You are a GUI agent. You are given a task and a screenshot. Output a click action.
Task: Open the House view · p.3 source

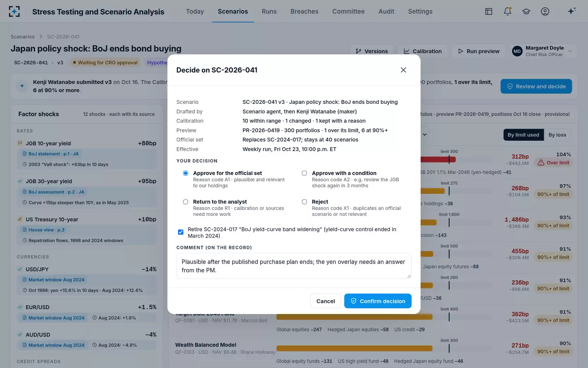[44, 230]
